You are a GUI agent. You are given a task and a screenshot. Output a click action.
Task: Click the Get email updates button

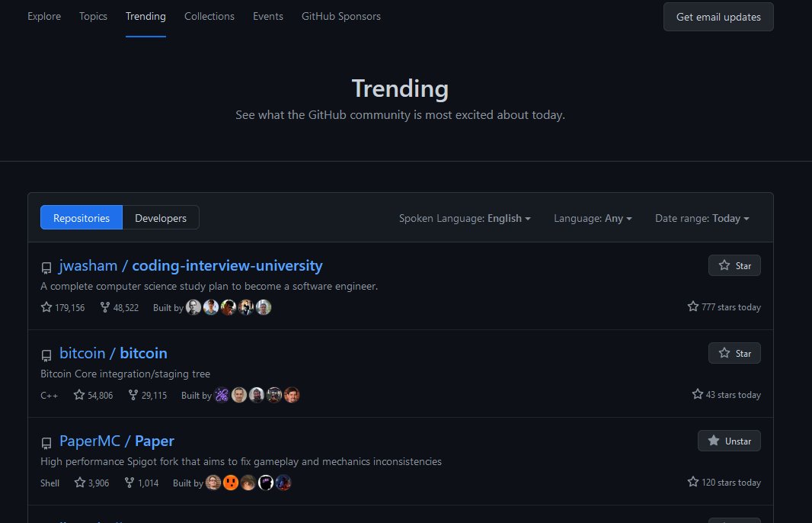[718, 17]
